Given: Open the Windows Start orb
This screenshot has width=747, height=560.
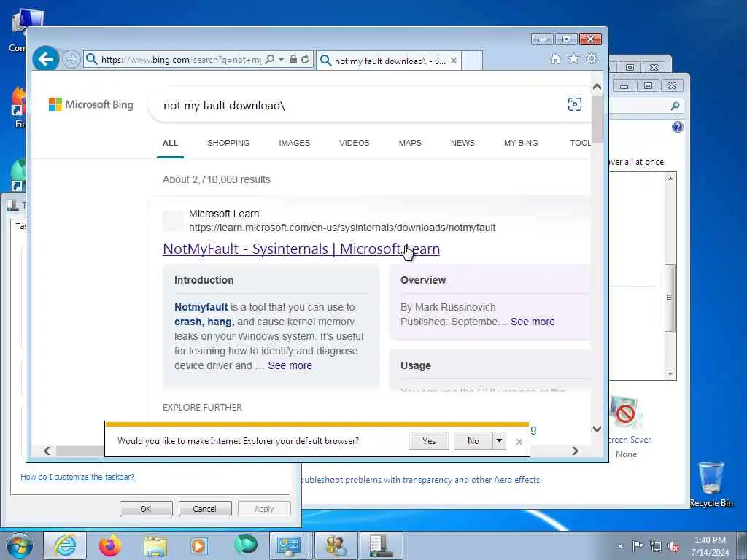Looking at the screenshot, I should (20, 545).
